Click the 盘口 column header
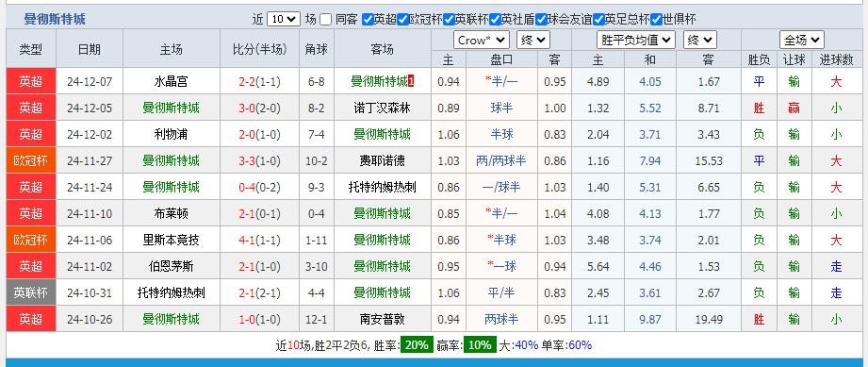The image size is (868, 367). (501, 59)
